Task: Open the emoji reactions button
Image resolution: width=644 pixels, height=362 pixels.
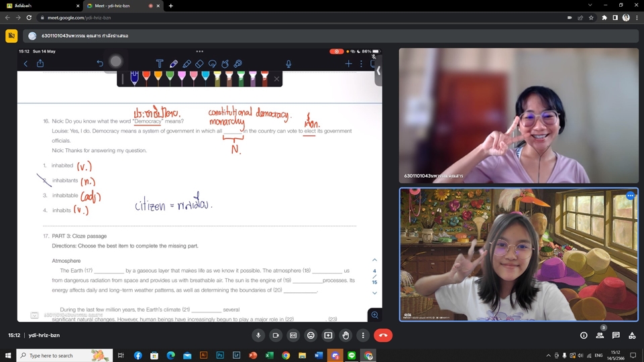Action: 311,335
